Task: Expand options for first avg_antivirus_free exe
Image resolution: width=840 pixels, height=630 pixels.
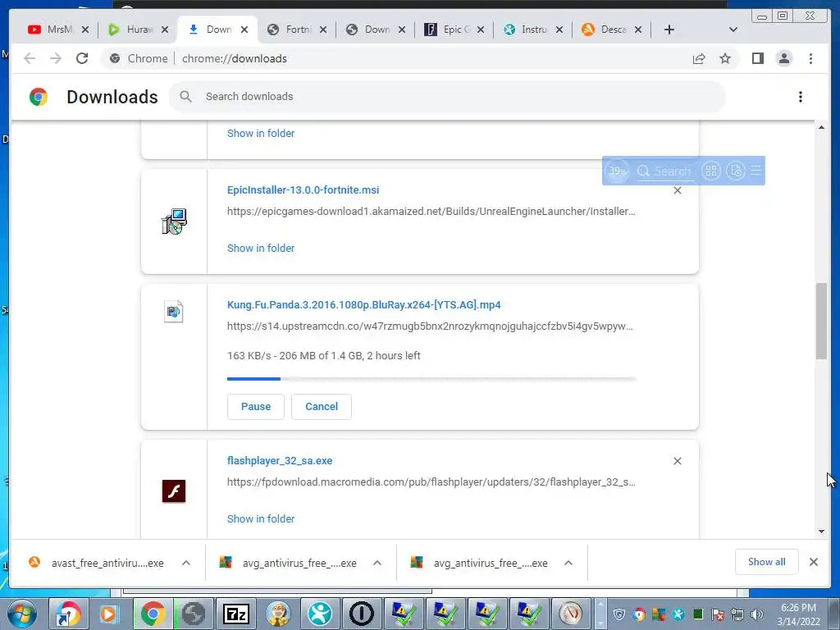Action: (377, 563)
